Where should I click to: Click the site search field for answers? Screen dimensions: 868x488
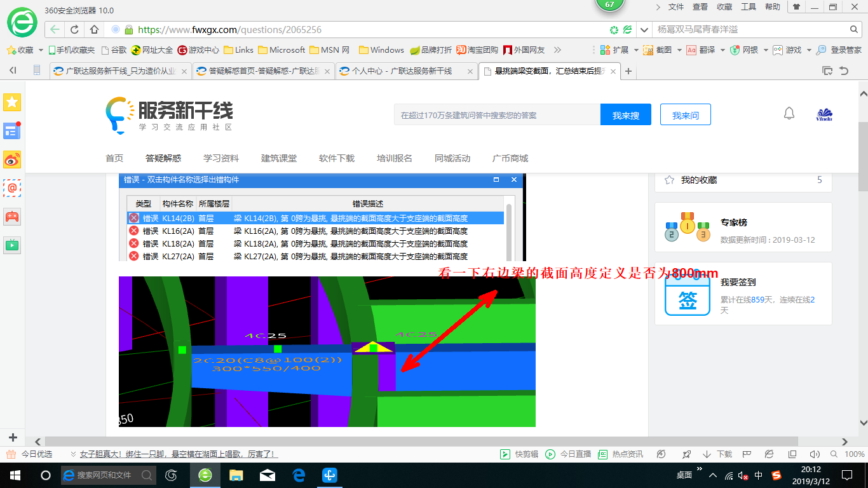(x=497, y=115)
